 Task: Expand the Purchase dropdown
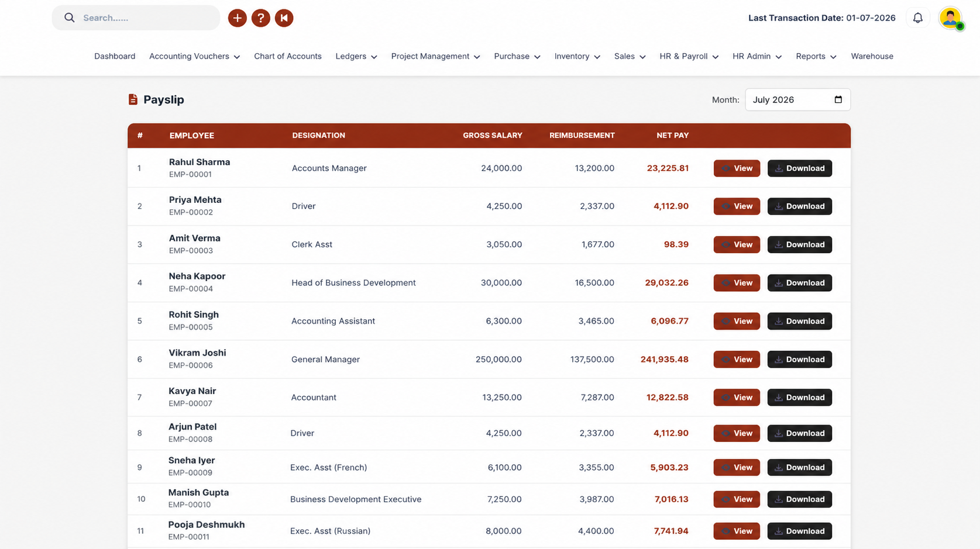517,57
